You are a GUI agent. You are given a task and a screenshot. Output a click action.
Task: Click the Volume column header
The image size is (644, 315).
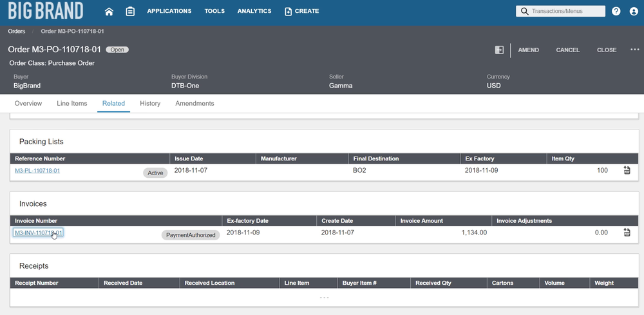coord(564,283)
